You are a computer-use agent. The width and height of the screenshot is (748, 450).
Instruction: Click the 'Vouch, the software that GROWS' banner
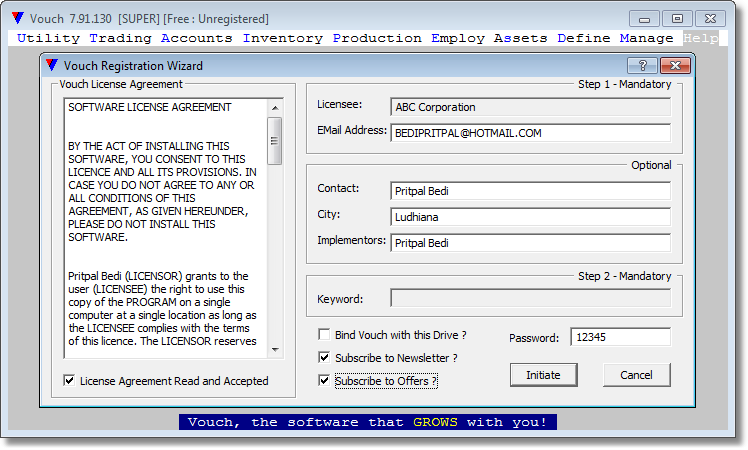(x=368, y=422)
